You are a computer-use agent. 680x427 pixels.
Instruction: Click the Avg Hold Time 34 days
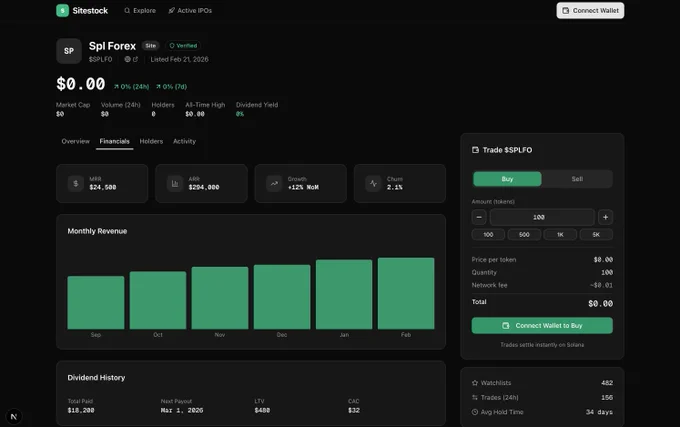pos(599,412)
